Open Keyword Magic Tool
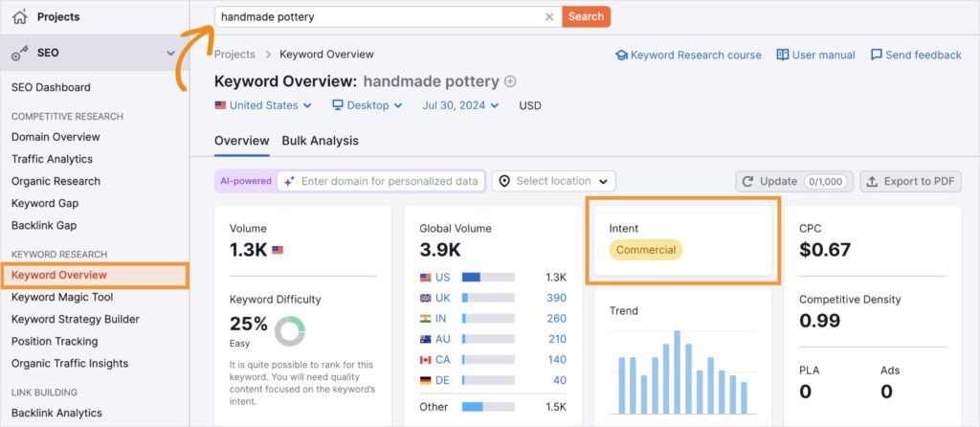The width and height of the screenshot is (980, 427). click(x=62, y=297)
